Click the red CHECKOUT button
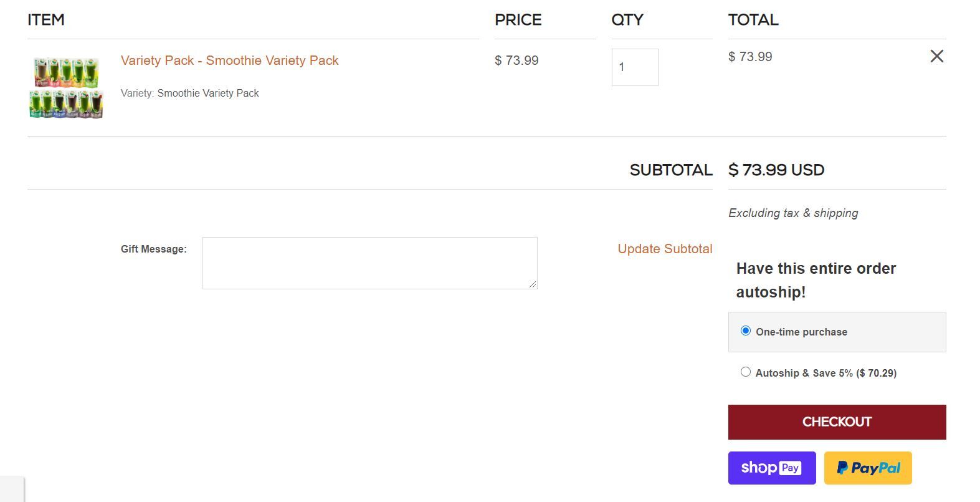This screenshot has width=980, height=502. click(837, 422)
